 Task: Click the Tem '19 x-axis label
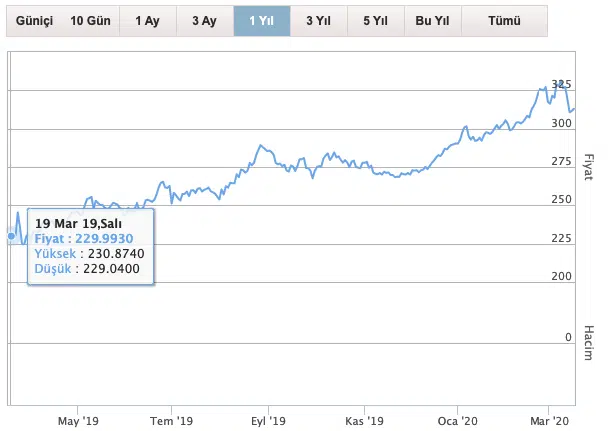[171, 421]
